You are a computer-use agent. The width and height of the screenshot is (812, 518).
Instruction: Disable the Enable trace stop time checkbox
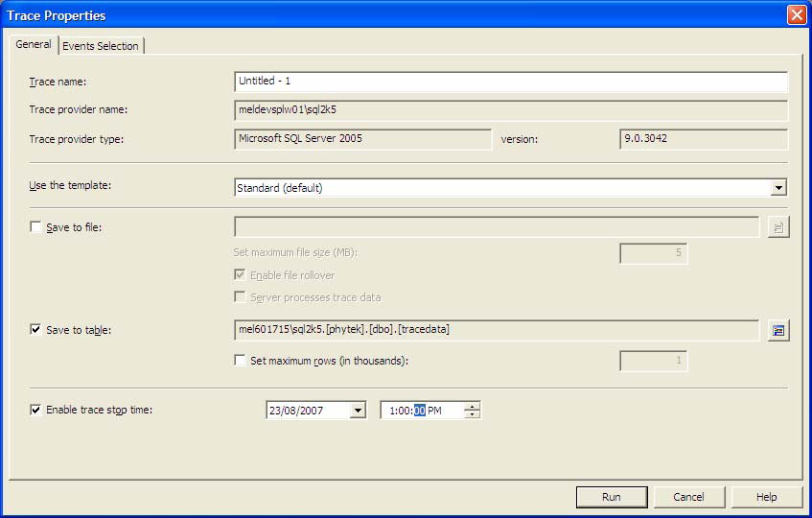pos(36,410)
